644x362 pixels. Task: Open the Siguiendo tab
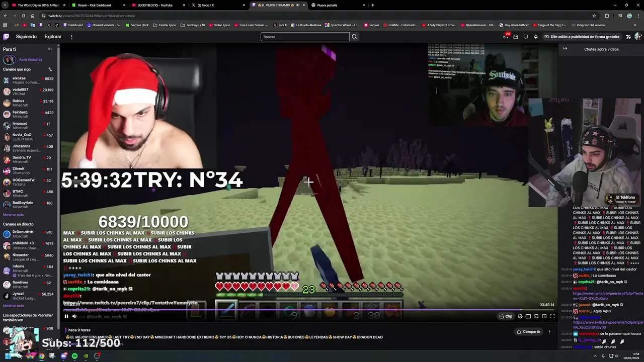pyautogui.click(x=26, y=37)
